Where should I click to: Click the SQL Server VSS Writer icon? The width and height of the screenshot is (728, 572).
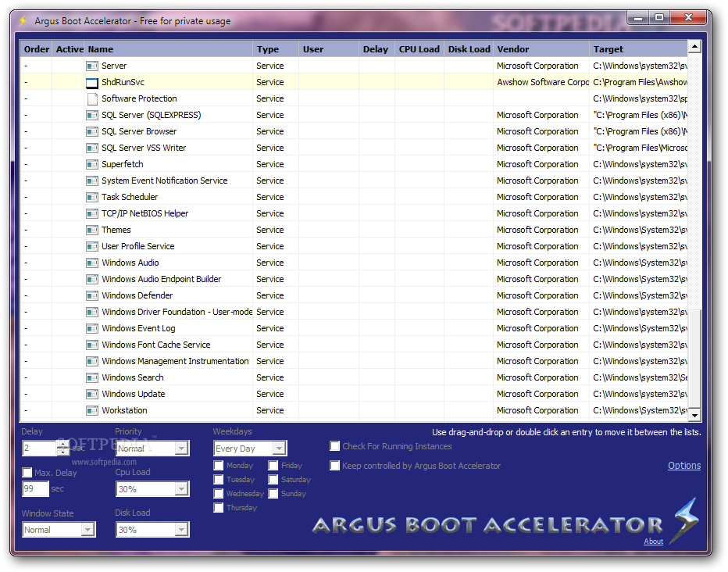pyautogui.click(x=92, y=148)
